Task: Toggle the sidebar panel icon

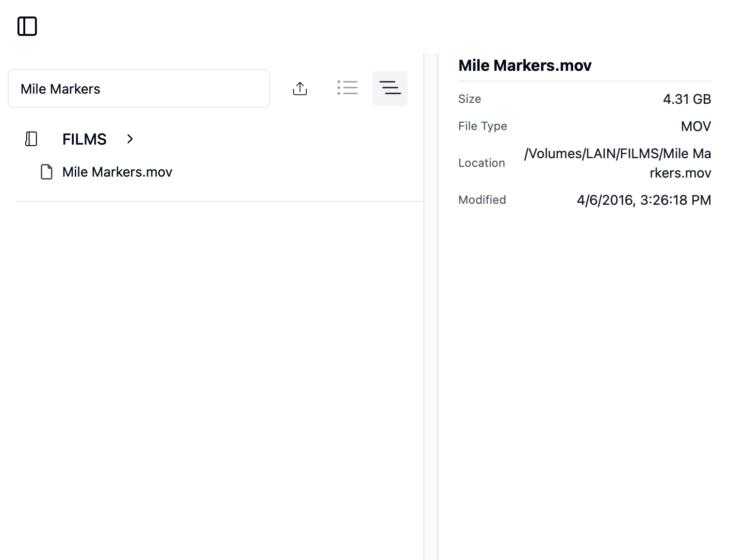Action: (27, 26)
